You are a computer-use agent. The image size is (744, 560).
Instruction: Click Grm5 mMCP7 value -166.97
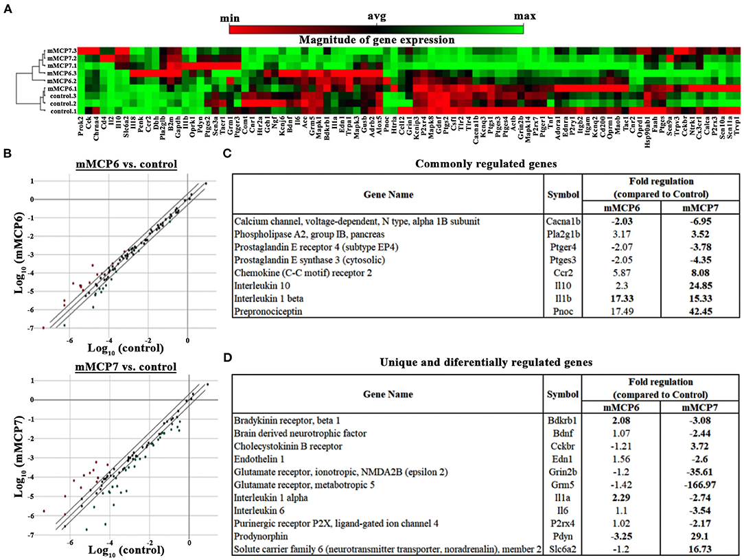(x=700, y=485)
